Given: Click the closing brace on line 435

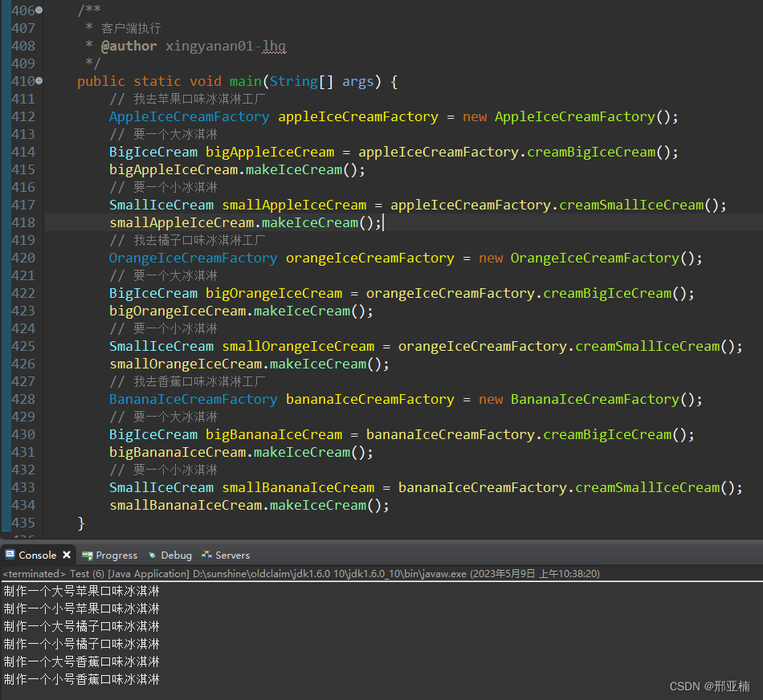Looking at the screenshot, I should [81, 523].
